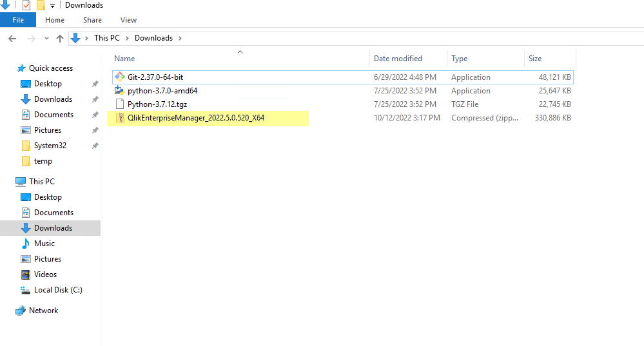644x346 pixels.
Task: Click pin icon next to Quick access Documents
Action: (x=95, y=115)
